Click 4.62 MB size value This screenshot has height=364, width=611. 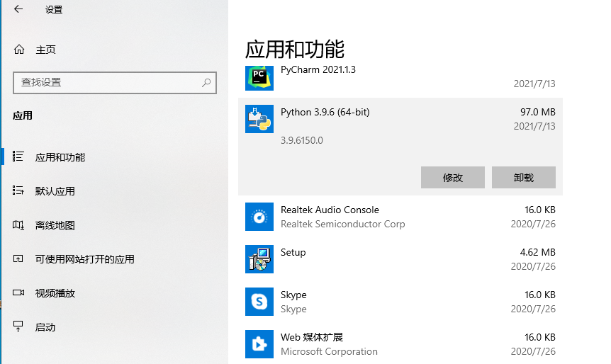538,252
